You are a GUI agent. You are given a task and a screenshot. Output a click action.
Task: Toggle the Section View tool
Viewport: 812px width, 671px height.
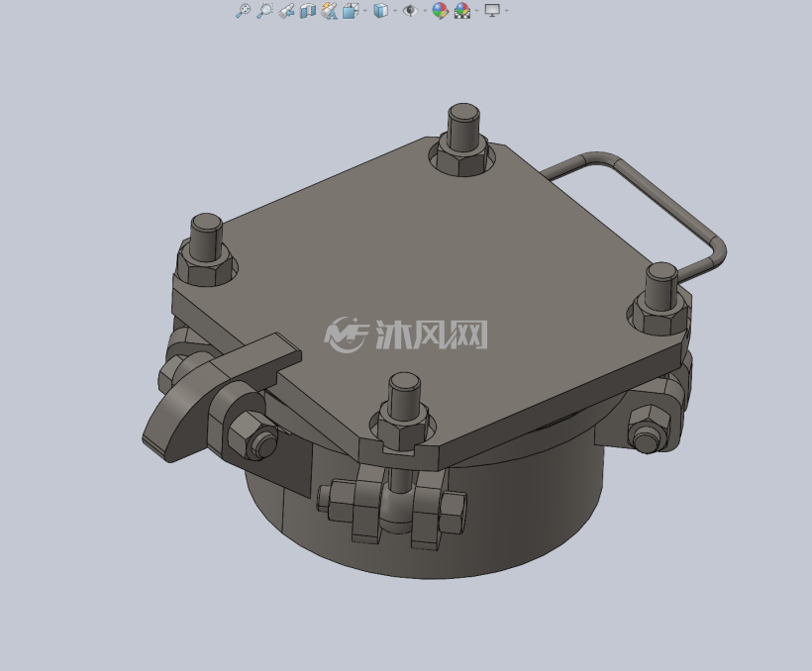308,10
